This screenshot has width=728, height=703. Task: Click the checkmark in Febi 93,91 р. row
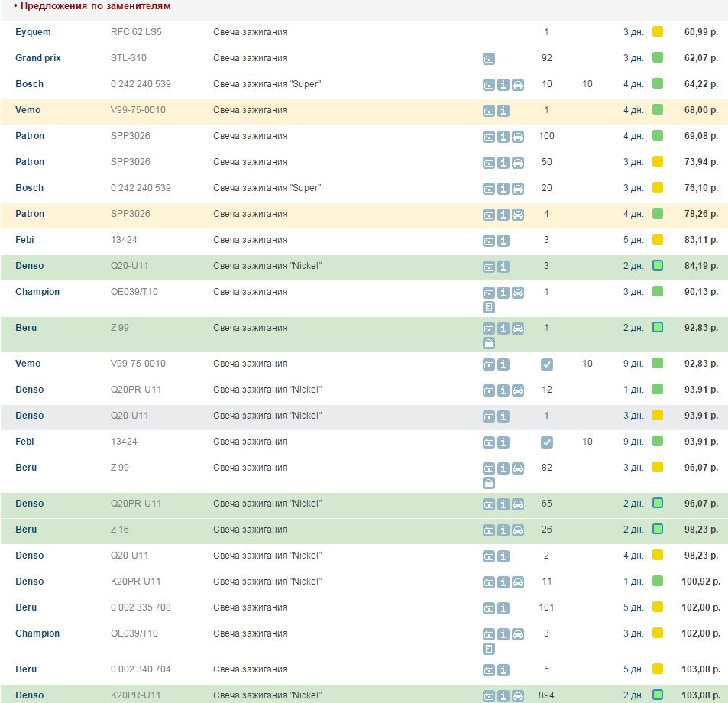tap(546, 442)
